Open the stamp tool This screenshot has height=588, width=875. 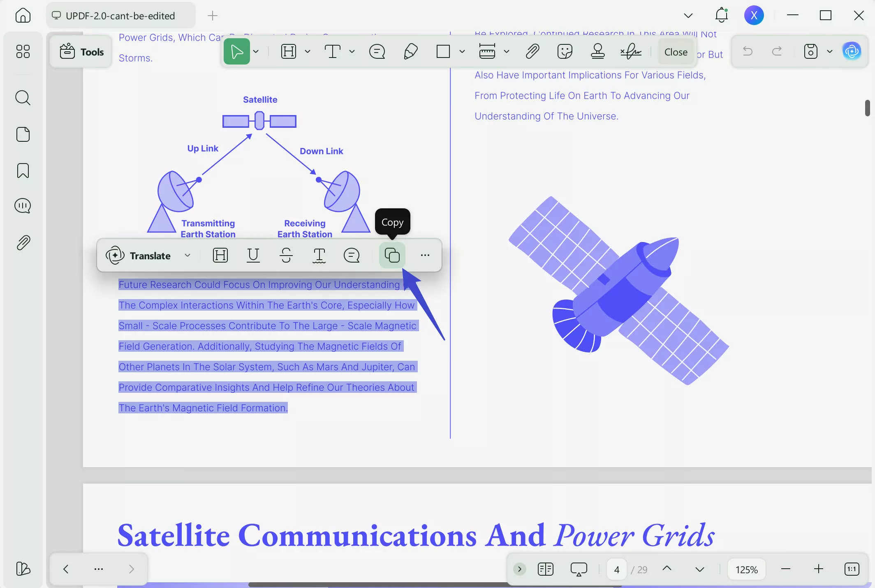pyautogui.click(x=597, y=52)
